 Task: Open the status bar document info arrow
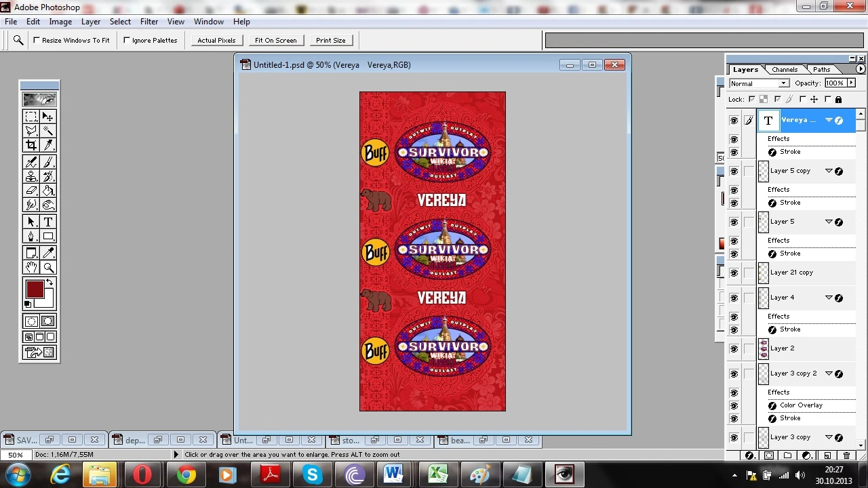pyautogui.click(x=176, y=455)
